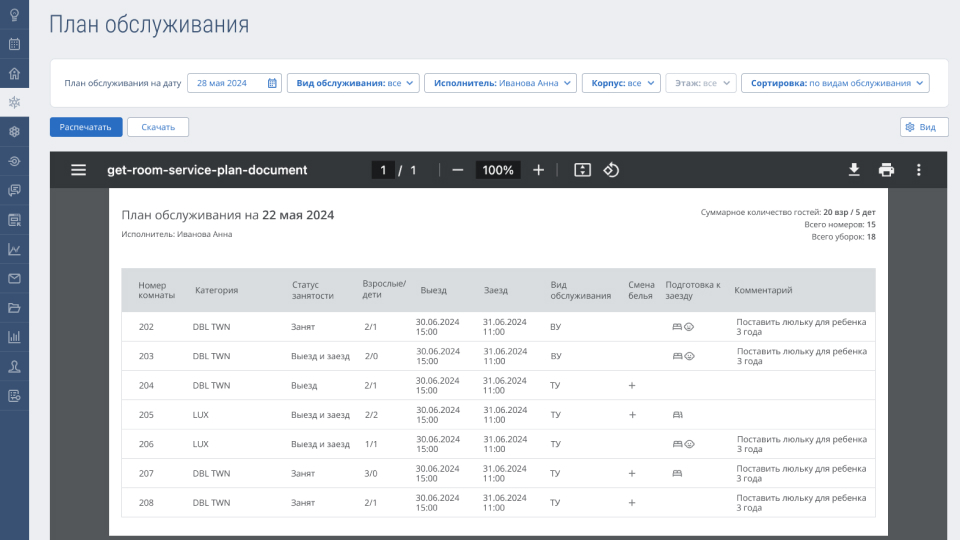
Task: Click the 'LUX' category in row 206
Action: click(200, 444)
